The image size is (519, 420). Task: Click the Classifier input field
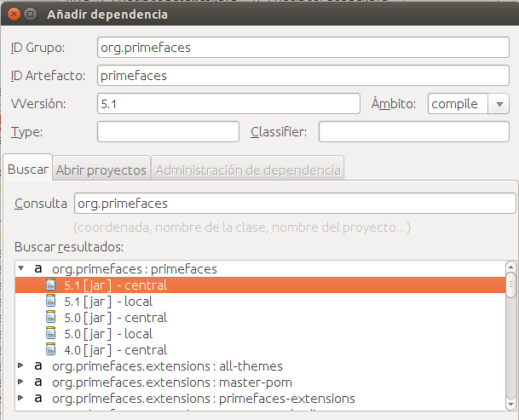(413, 132)
